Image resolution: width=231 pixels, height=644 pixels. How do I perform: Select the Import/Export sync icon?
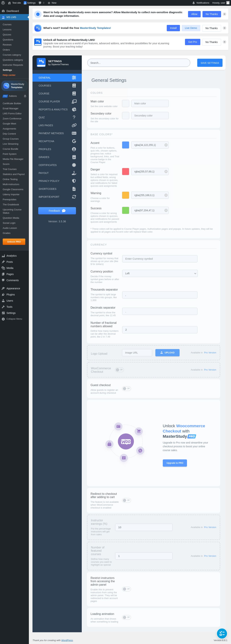click(x=74, y=197)
